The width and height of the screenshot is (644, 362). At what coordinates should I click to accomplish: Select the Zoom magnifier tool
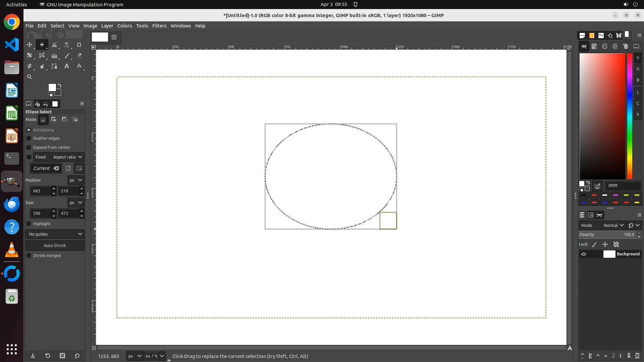pyautogui.click(x=30, y=77)
